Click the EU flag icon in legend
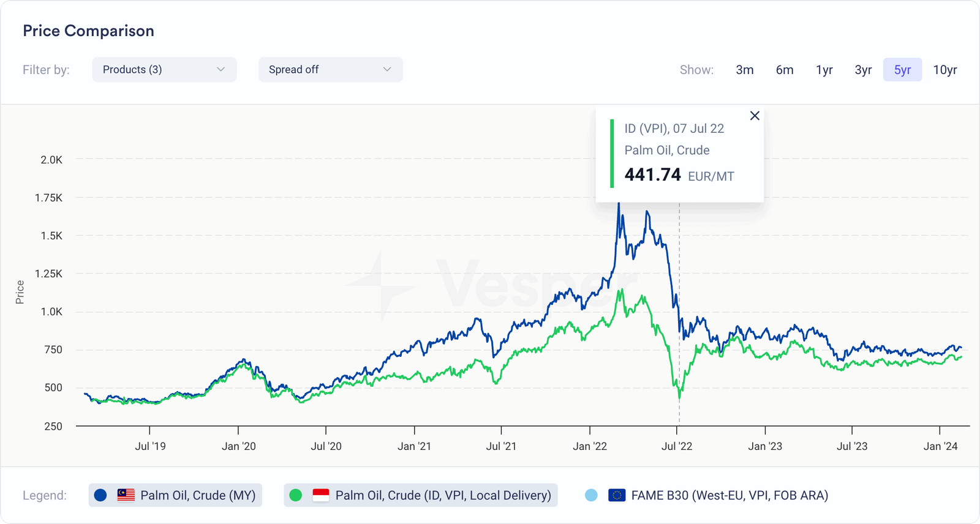The height and width of the screenshot is (524, 980). coord(617,495)
